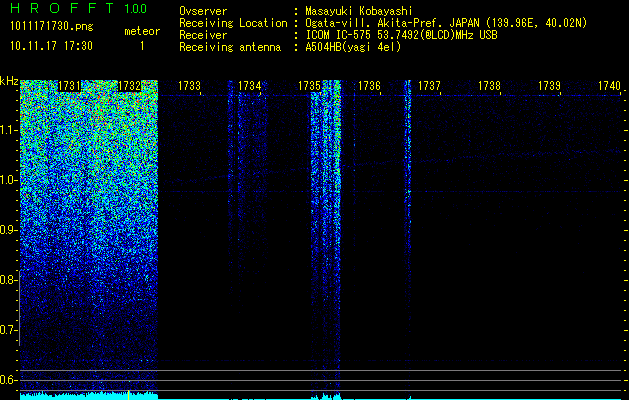629x400 pixels.
Task: Click the Ovserver label
Action: tap(203, 11)
